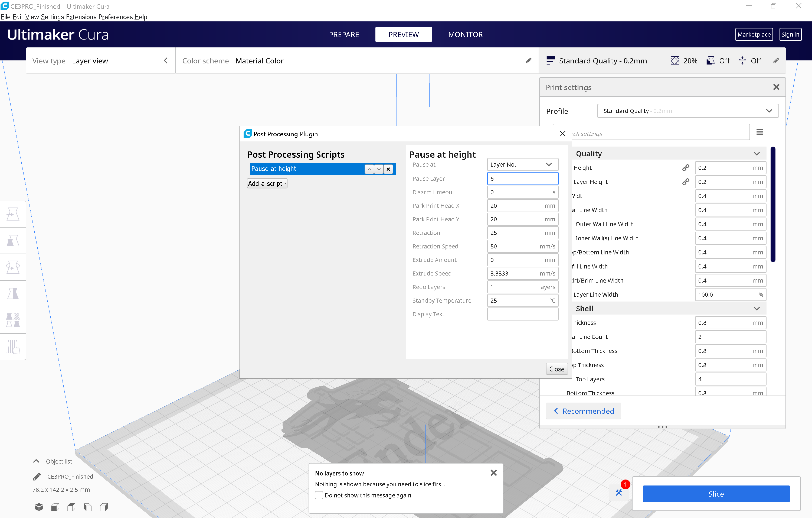The height and width of the screenshot is (518, 812).
Task: Open the Extensions menu
Action: click(x=81, y=17)
